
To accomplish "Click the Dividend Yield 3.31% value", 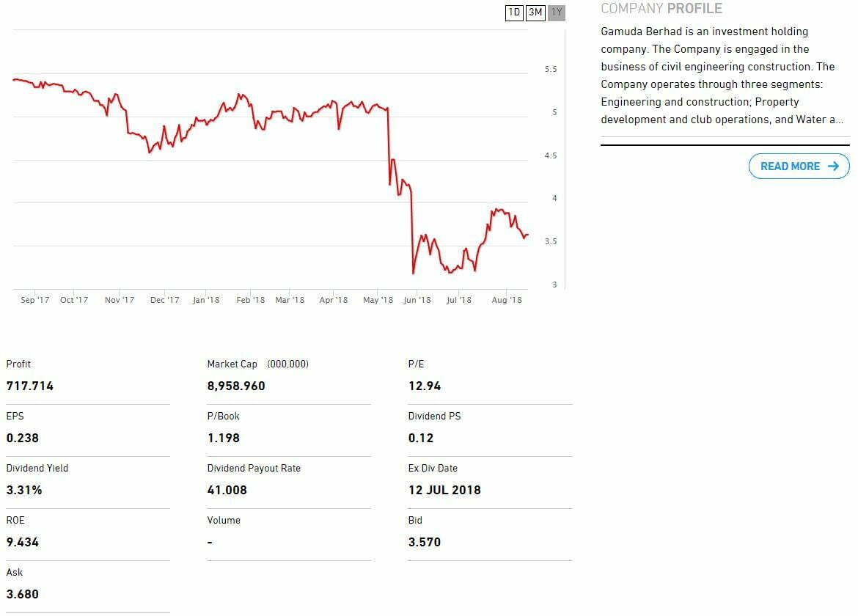I will pyautogui.click(x=24, y=490).
